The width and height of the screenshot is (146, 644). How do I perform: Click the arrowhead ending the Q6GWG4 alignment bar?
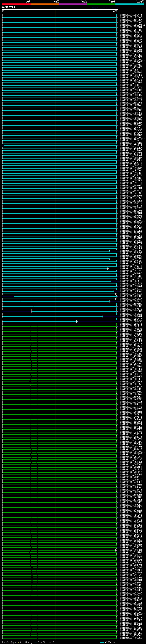(x=103, y=316)
